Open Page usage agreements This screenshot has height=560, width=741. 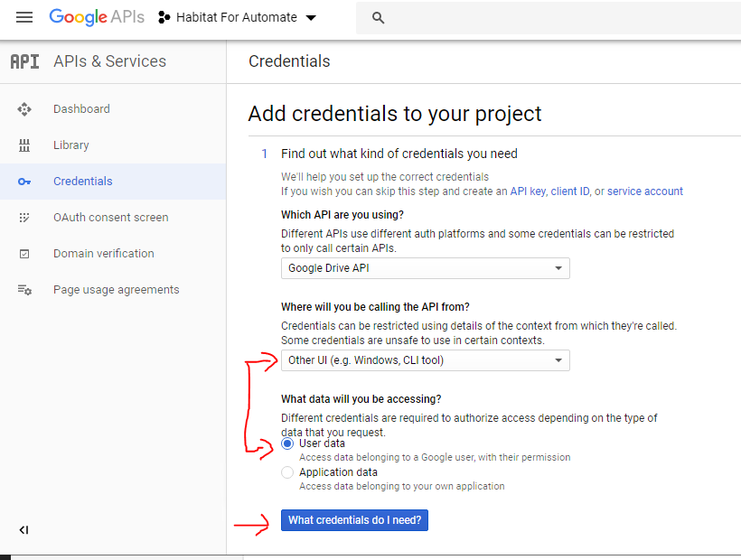(x=113, y=290)
